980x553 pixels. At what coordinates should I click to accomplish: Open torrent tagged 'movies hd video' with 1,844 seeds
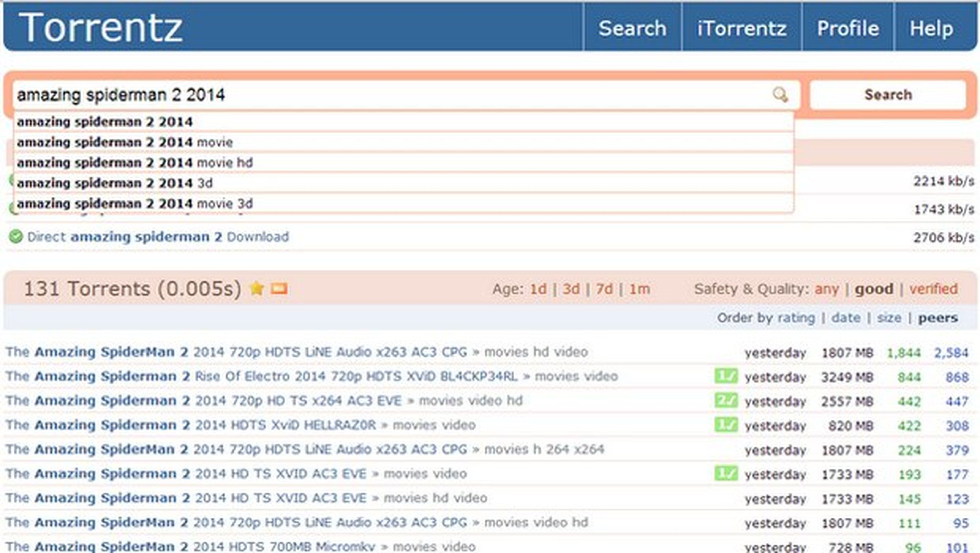click(236, 352)
